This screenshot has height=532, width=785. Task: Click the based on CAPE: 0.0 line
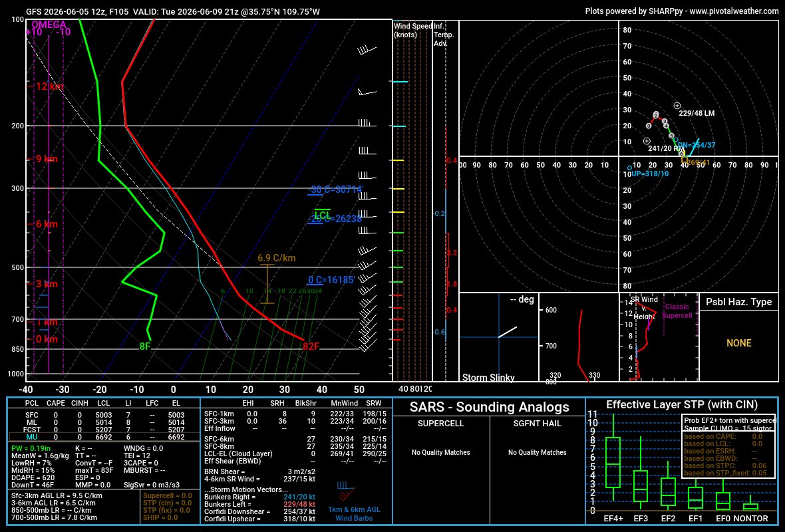pyautogui.click(x=723, y=436)
